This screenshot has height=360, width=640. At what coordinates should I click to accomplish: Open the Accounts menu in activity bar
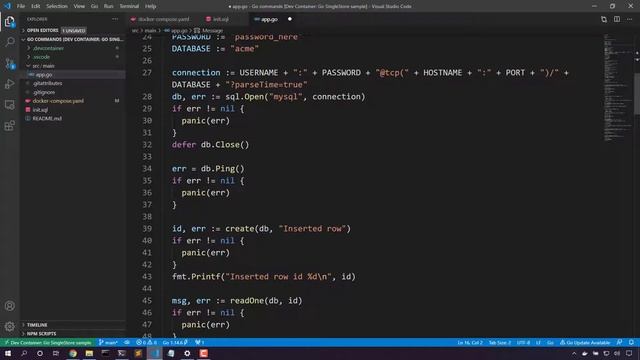pyautogui.click(x=10, y=306)
